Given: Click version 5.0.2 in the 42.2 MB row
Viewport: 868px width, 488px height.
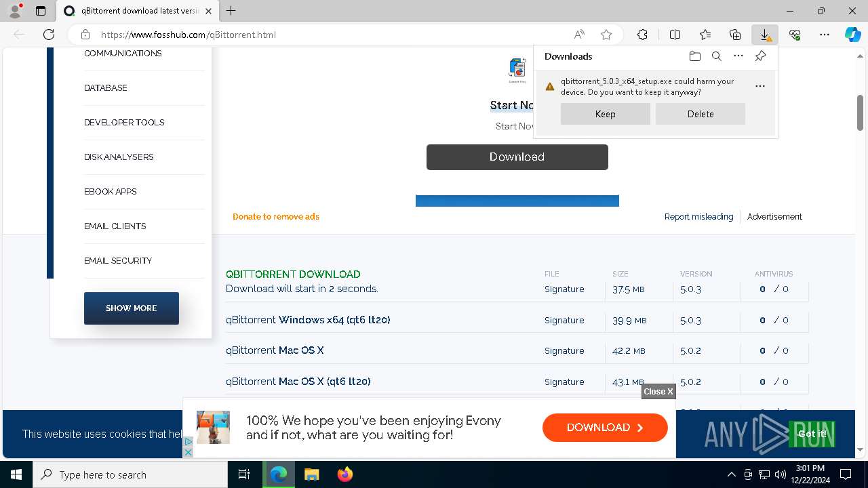Looking at the screenshot, I should coord(690,351).
